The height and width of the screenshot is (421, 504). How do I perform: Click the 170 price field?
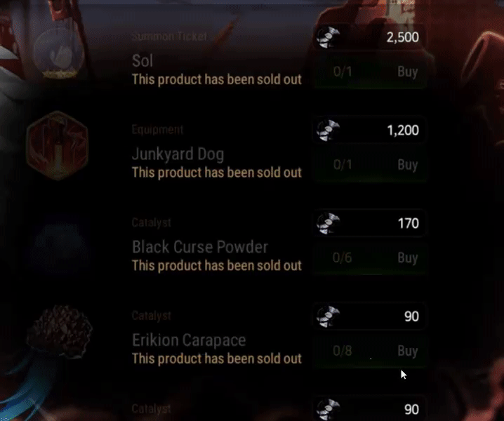pos(369,223)
